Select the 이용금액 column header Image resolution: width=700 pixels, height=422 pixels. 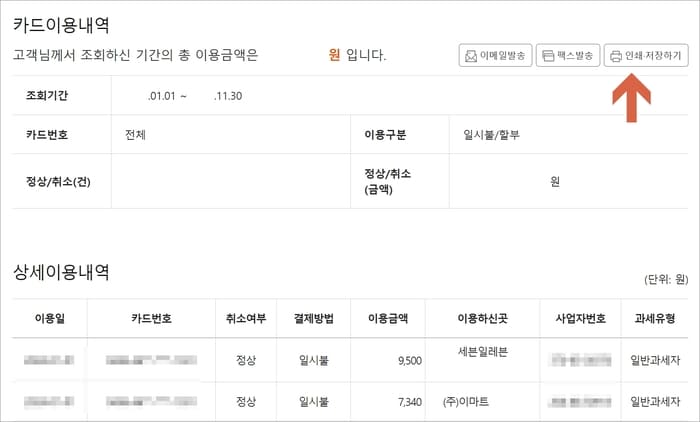(x=388, y=318)
